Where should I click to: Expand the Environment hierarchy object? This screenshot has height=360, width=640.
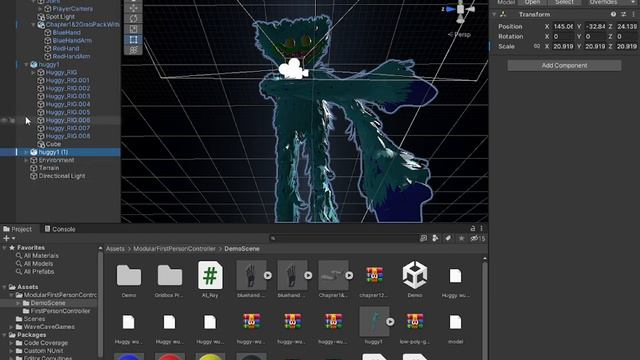point(27,160)
